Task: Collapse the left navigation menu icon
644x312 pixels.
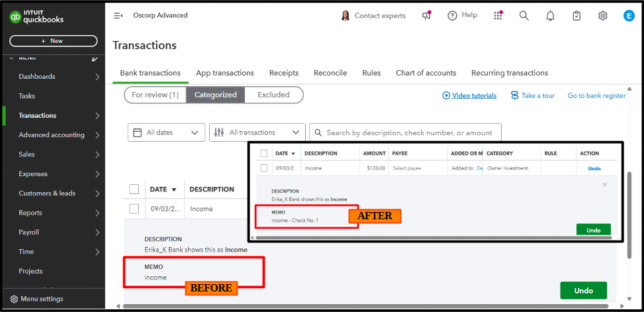Action: (x=118, y=16)
